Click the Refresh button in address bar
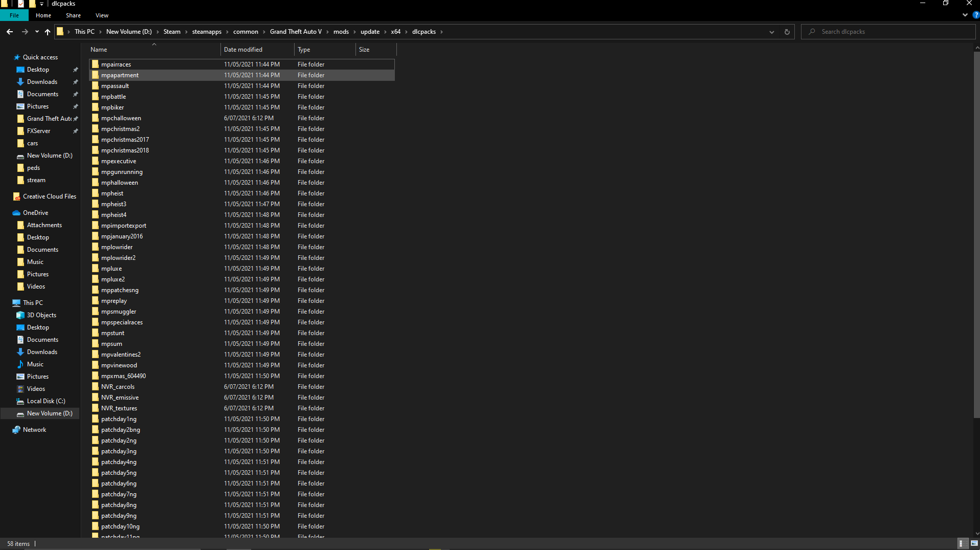Screen dimensions: 980x550 click(x=787, y=32)
